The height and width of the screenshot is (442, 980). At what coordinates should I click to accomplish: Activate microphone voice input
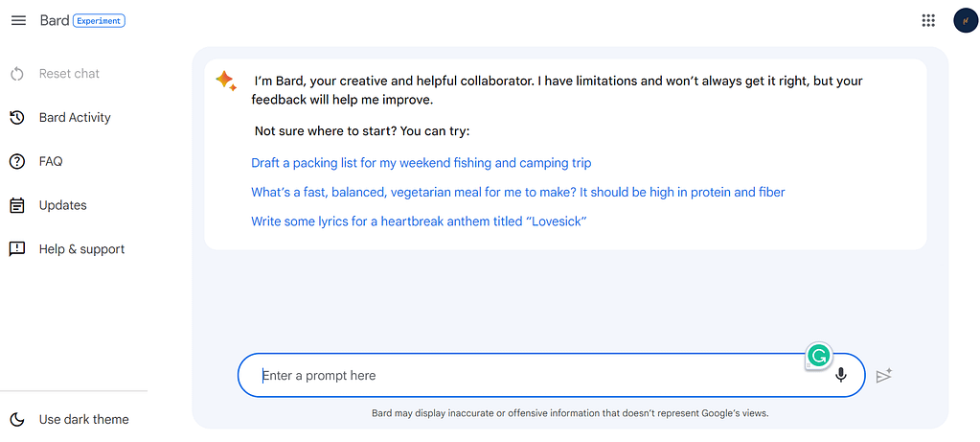841,375
